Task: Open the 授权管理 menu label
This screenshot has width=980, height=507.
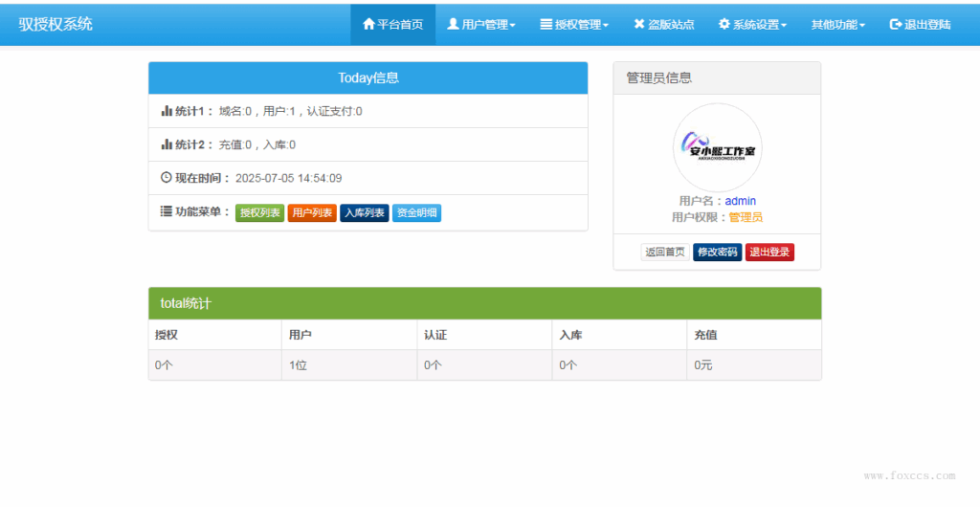Action: click(577, 24)
